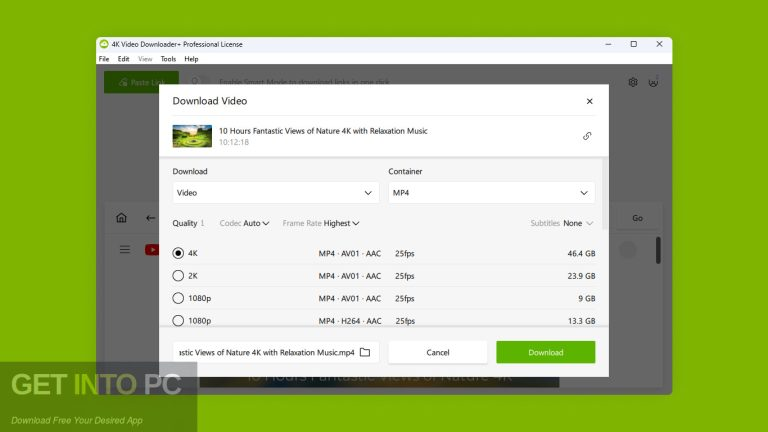
Task: Click the dialog's quality list scrollbar
Action: pyautogui.click(x=604, y=194)
